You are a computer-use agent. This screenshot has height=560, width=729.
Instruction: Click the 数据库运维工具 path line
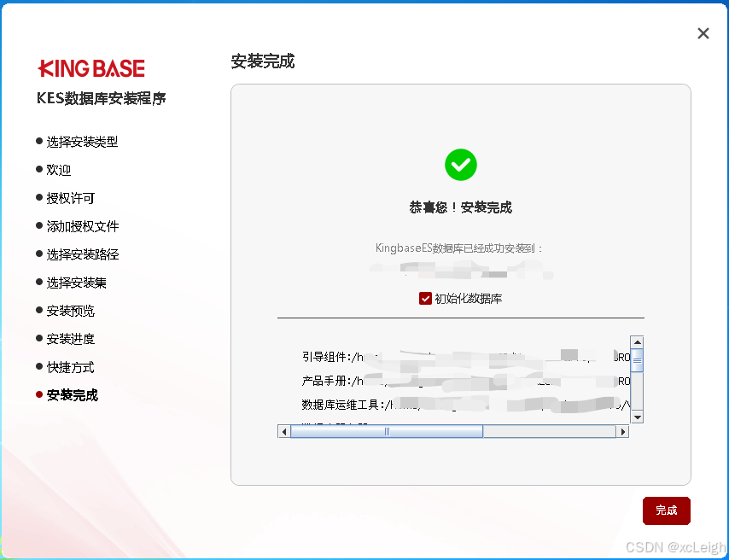(466, 405)
